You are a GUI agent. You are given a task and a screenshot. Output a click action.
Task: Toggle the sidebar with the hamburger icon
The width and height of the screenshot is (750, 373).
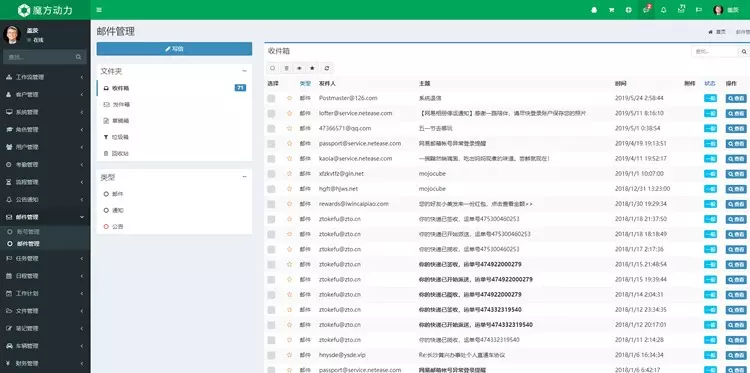pyautogui.click(x=99, y=10)
